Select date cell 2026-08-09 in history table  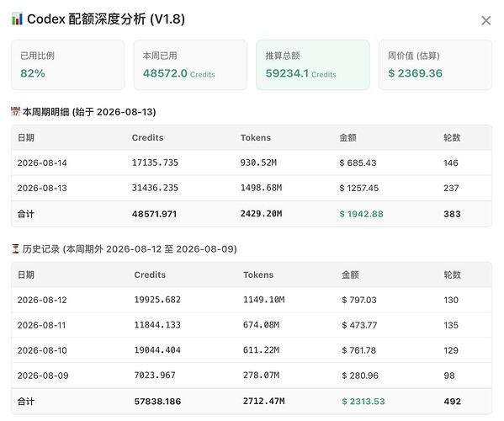tap(43, 376)
